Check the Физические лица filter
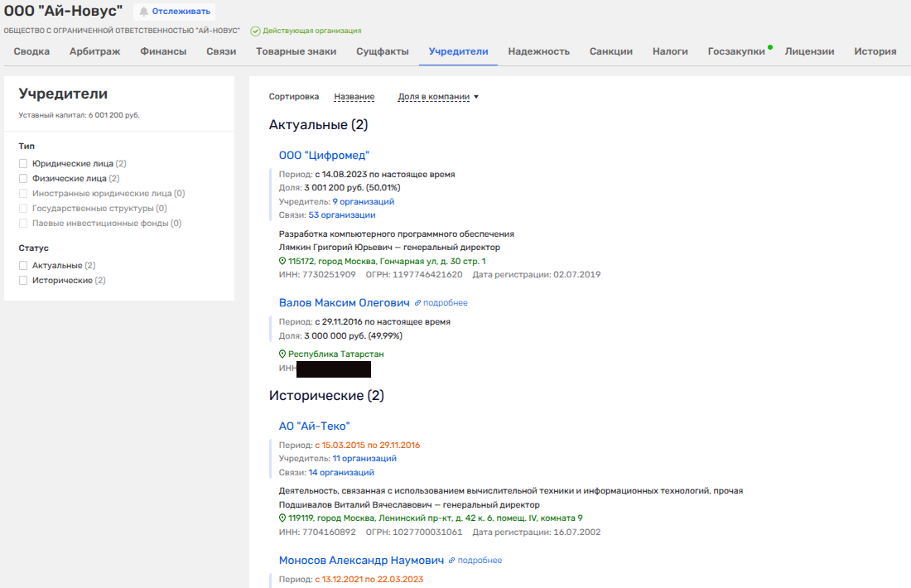911x588 pixels. (x=23, y=179)
